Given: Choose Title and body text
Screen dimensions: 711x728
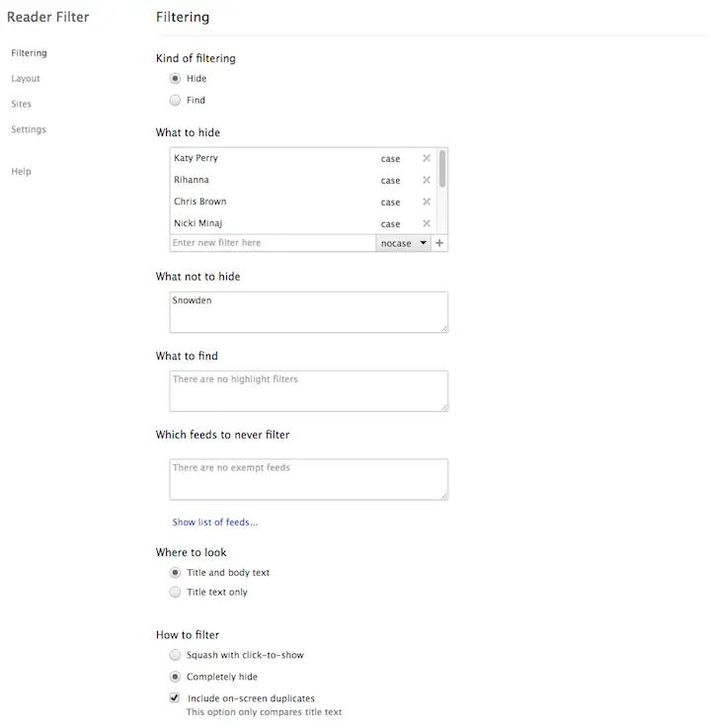Looking at the screenshot, I should click(175, 573).
